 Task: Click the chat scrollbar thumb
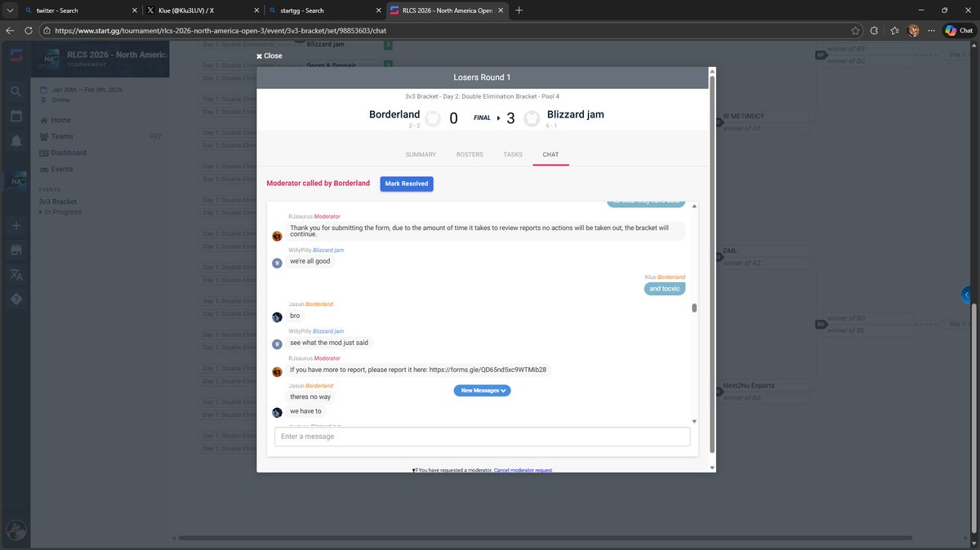pos(694,308)
